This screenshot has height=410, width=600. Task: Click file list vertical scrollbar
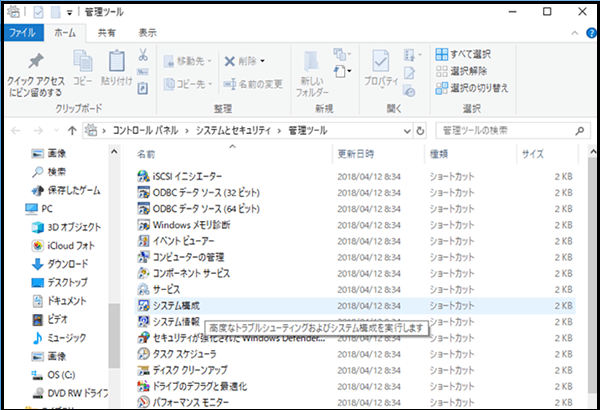click(592, 276)
